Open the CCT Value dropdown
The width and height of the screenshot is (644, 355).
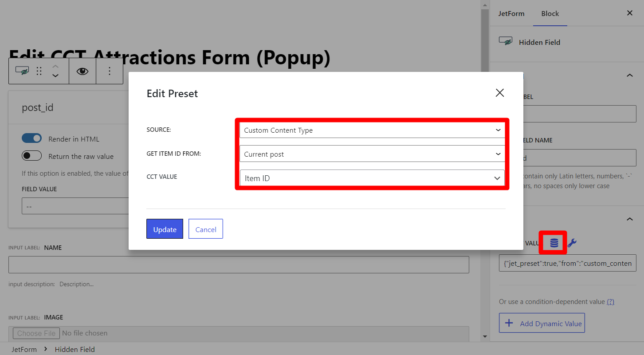point(372,178)
